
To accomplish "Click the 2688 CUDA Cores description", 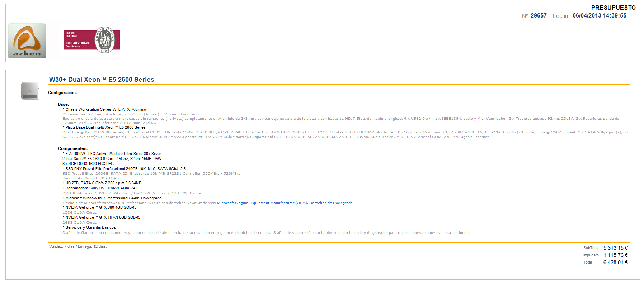I will point(80,223).
